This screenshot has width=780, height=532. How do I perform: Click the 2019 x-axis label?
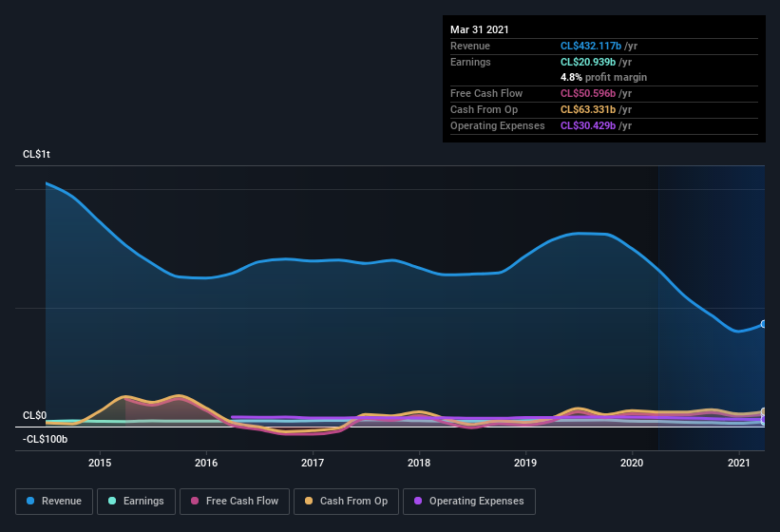(525, 463)
